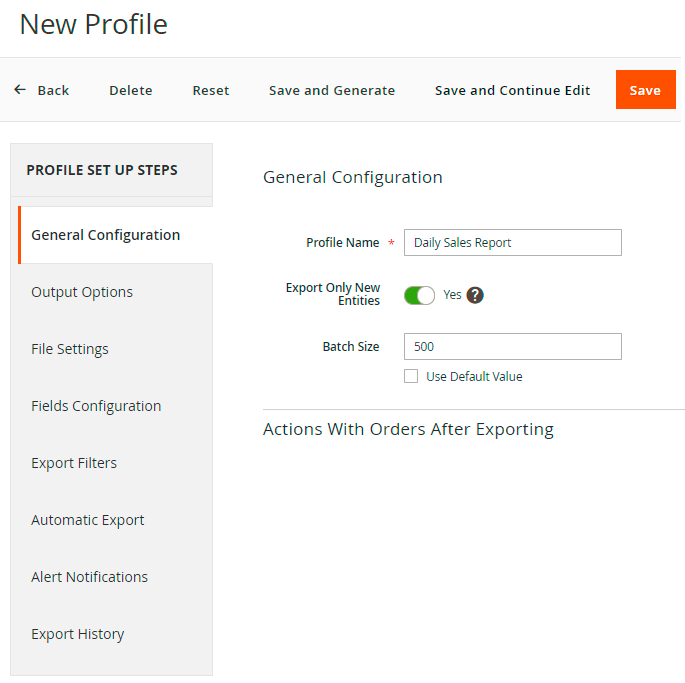This screenshot has width=685, height=683.
Task: View the Export History step
Action: click(78, 634)
